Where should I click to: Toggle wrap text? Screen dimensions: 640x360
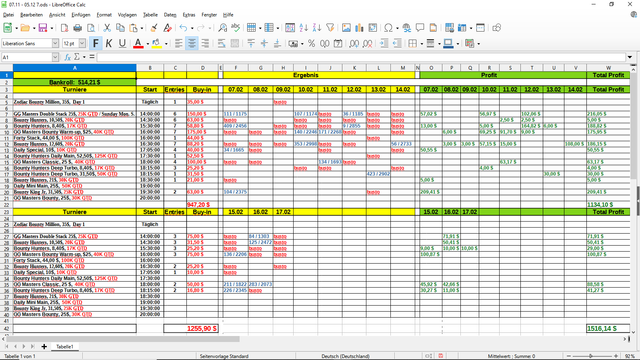pyautogui.click(x=221, y=43)
